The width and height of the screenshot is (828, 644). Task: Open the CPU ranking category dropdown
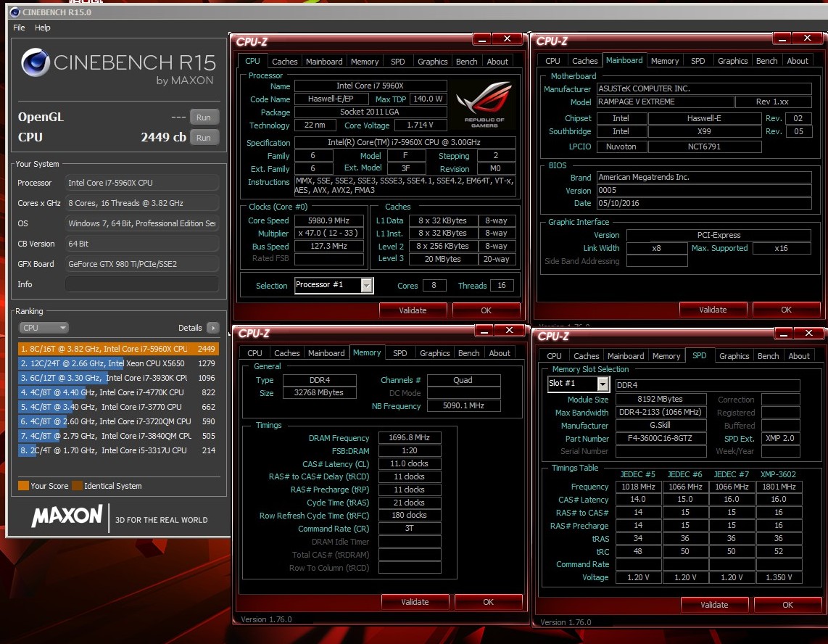click(x=44, y=328)
